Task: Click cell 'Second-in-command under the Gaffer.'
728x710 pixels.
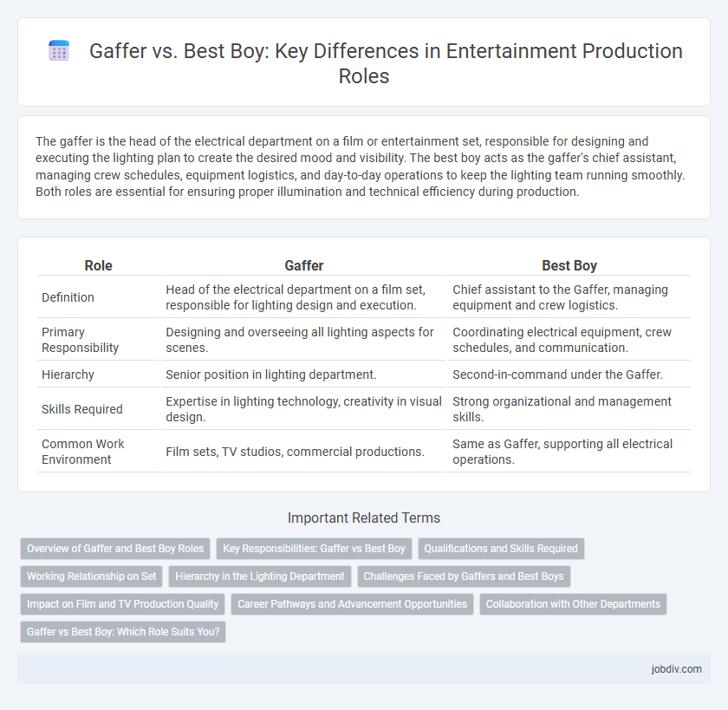Action: (x=569, y=375)
